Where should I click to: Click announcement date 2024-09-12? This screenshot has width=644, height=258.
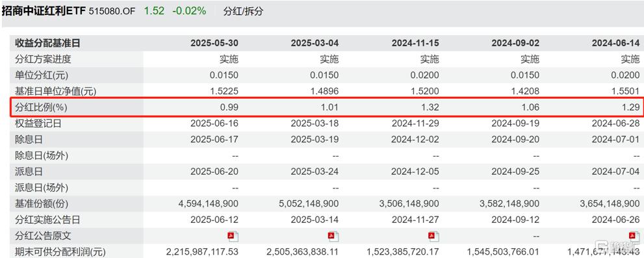(x=515, y=220)
